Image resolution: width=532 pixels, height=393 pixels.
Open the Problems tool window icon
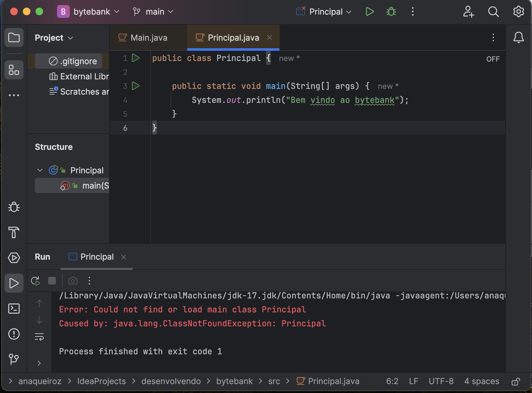click(x=14, y=334)
